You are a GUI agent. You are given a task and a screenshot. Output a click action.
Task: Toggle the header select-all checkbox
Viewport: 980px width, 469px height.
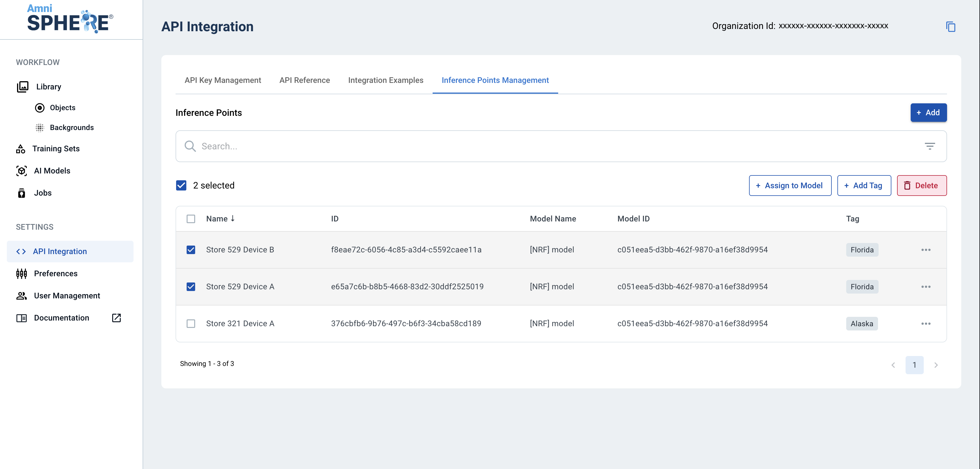point(191,219)
